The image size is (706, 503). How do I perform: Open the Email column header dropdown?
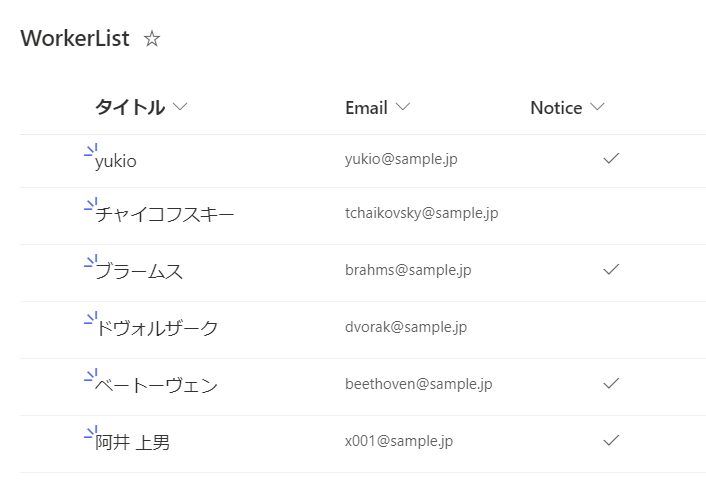403,107
